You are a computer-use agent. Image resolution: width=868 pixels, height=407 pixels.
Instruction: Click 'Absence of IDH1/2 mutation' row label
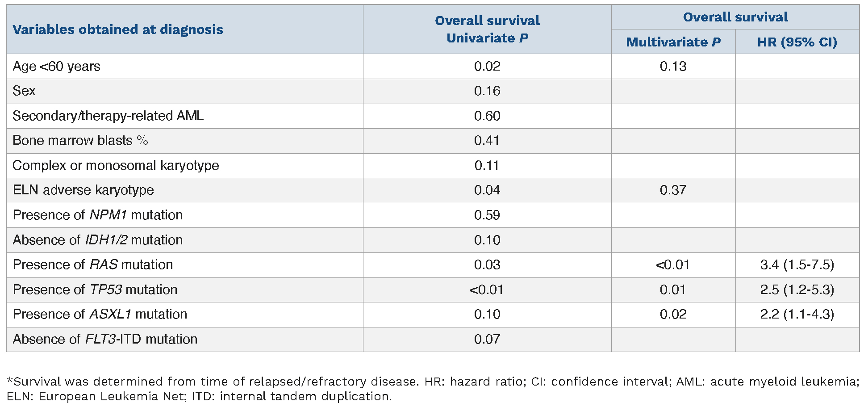pyautogui.click(x=98, y=240)
